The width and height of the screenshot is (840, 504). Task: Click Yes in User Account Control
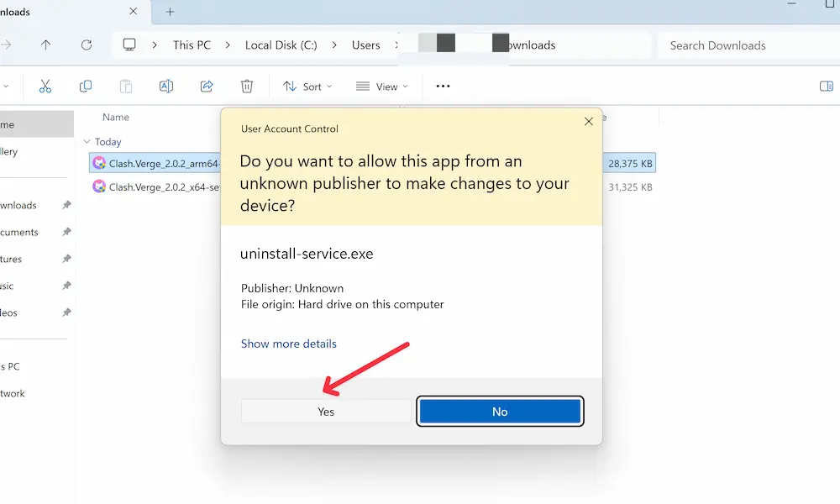pyautogui.click(x=326, y=412)
